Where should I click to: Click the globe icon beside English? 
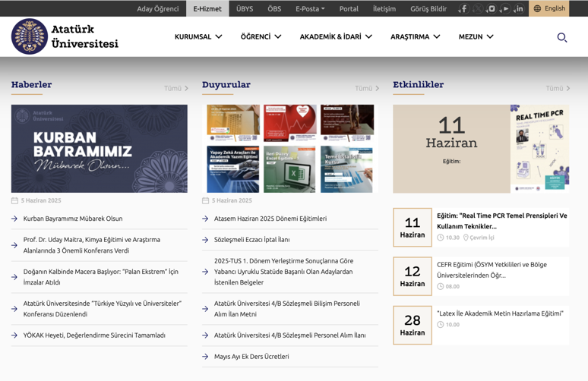pyautogui.click(x=537, y=8)
